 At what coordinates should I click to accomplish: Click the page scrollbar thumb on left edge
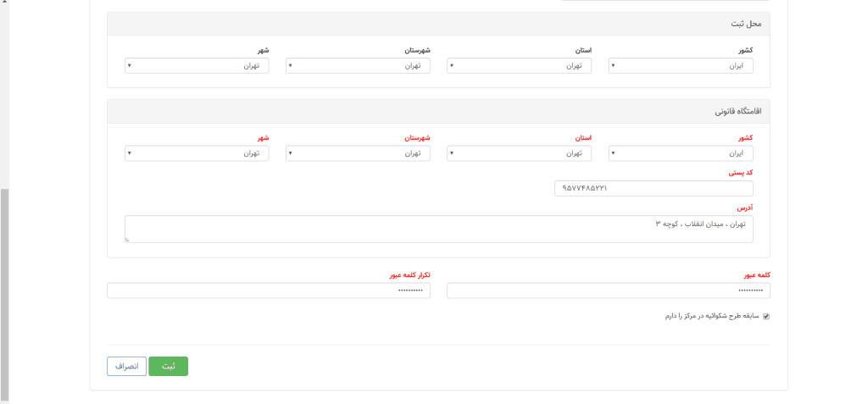[x=3, y=292]
